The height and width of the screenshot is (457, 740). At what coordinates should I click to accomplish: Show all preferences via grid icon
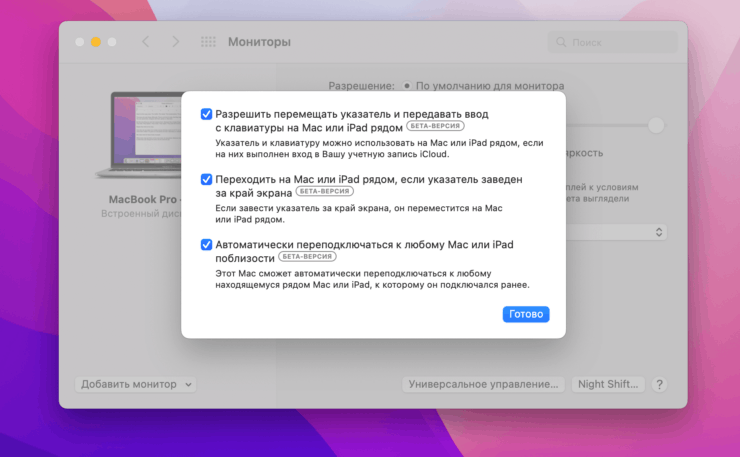[x=208, y=42]
